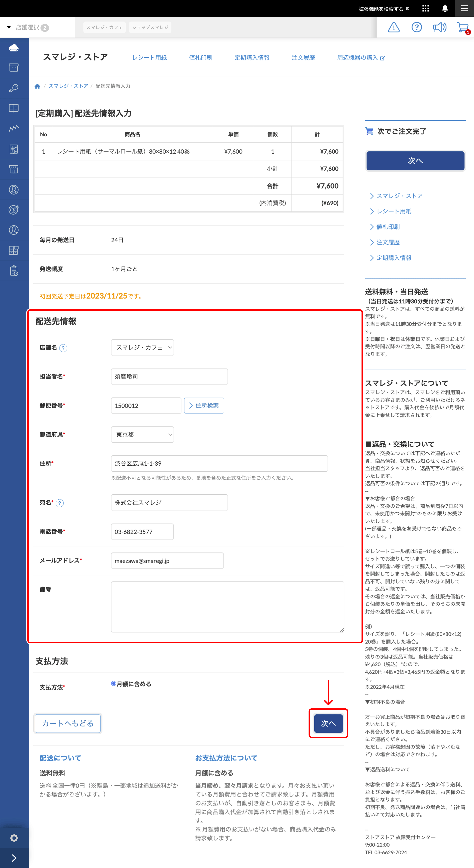Open the settings gear icon in sidebar
Image resolution: width=474 pixels, height=868 pixels.
14,838
